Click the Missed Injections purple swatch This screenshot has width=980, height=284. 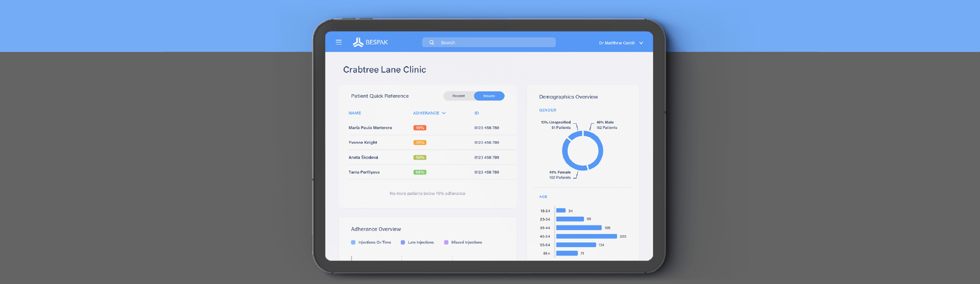tap(446, 242)
